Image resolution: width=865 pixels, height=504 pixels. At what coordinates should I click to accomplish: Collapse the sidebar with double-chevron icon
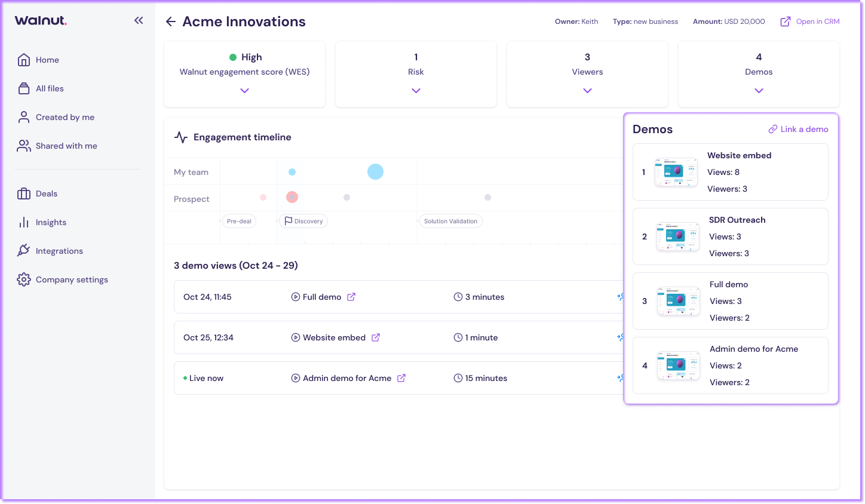tap(139, 20)
